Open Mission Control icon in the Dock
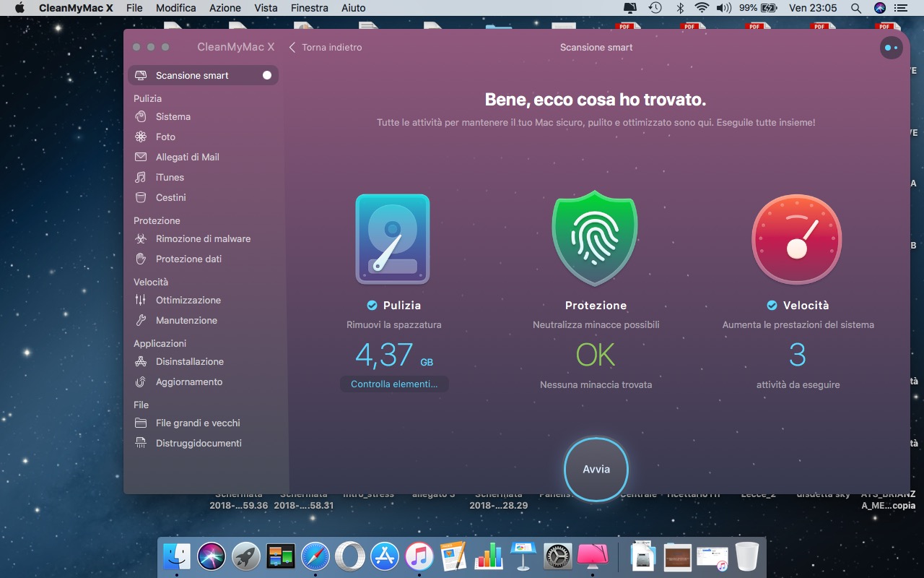Viewport: 924px width, 578px height. [281, 556]
